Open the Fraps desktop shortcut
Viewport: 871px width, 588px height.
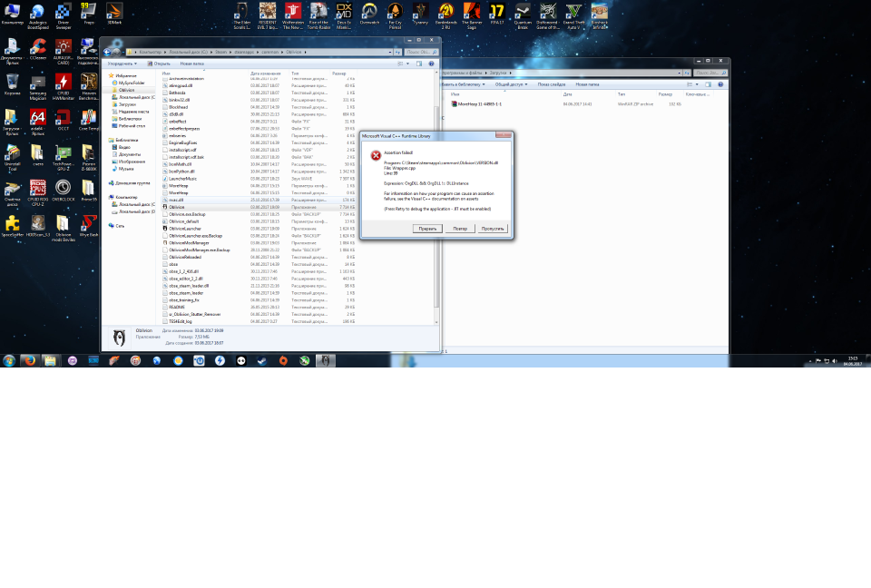89,14
